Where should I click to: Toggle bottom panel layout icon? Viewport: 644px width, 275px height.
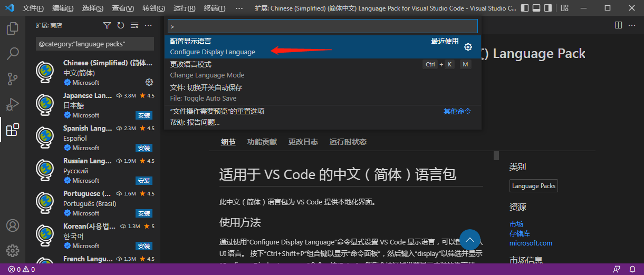click(536, 8)
